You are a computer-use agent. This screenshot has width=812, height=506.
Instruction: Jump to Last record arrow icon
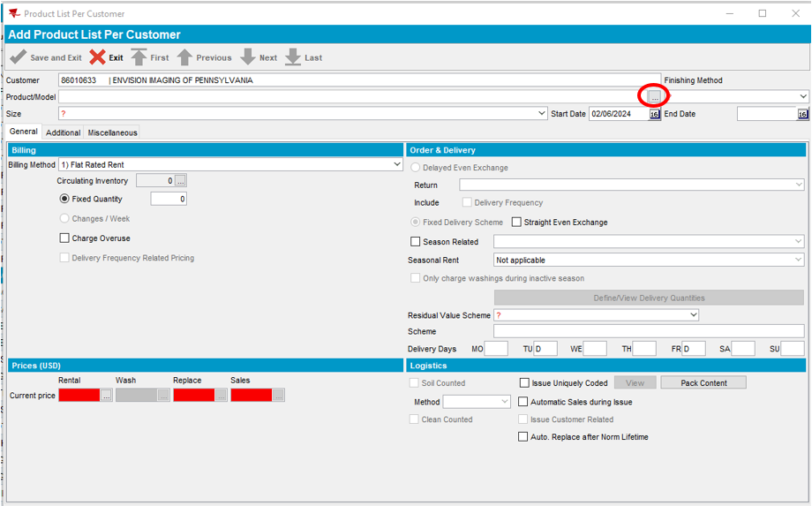pos(293,57)
